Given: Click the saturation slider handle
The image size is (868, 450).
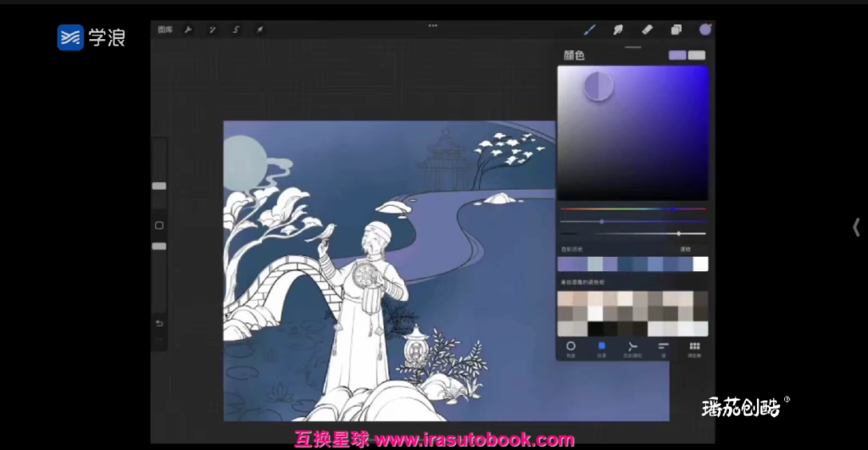Looking at the screenshot, I should [602, 221].
